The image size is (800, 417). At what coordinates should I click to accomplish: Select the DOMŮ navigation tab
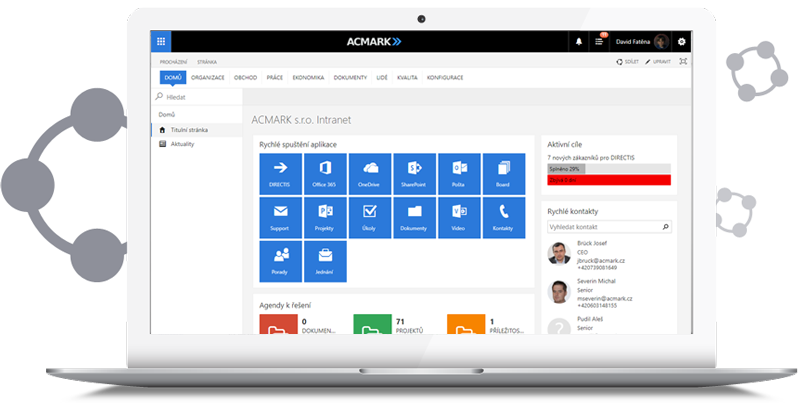click(173, 78)
